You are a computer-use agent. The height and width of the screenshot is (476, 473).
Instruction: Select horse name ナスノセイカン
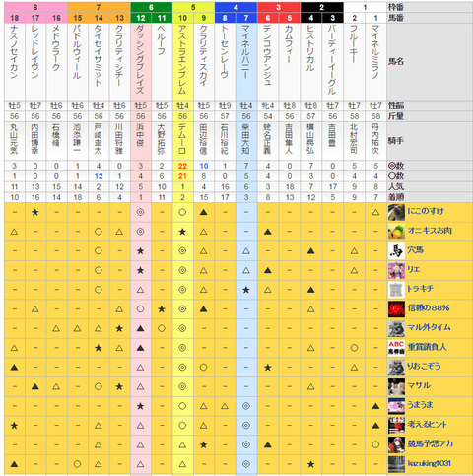click(14, 52)
